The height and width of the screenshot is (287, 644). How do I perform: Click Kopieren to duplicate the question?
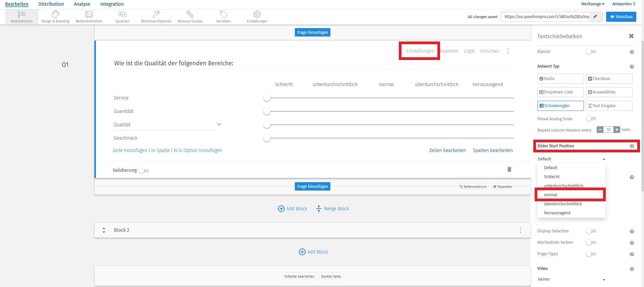coord(449,51)
